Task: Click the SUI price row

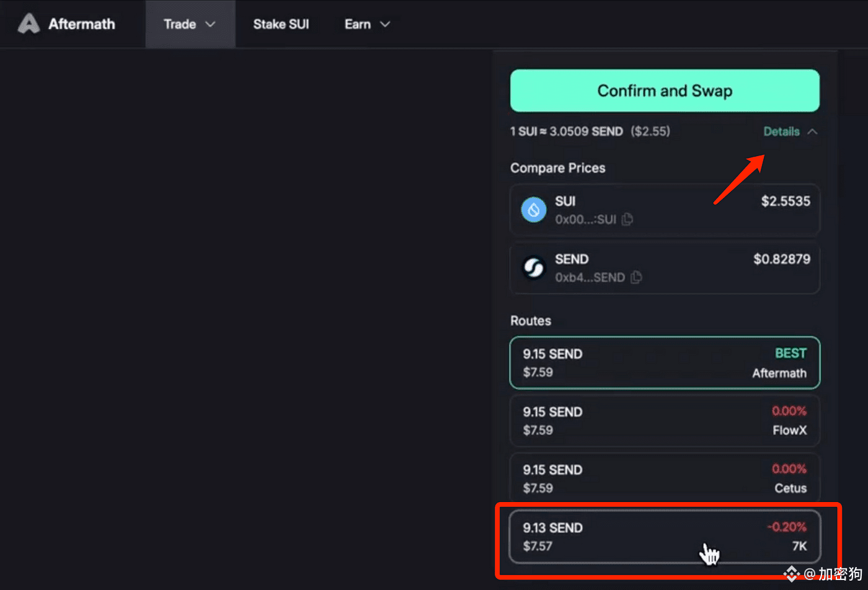Action: pos(665,209)
